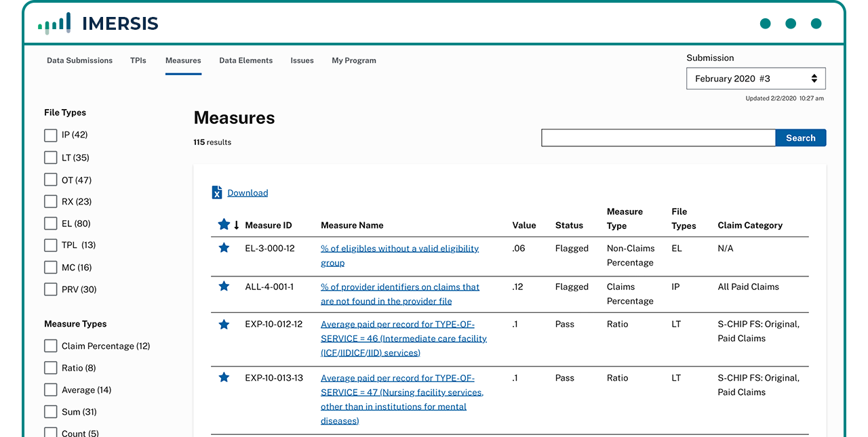868x437 pixels.
Task: Click the star icon in table header
Action: click(x=224, y=225)
